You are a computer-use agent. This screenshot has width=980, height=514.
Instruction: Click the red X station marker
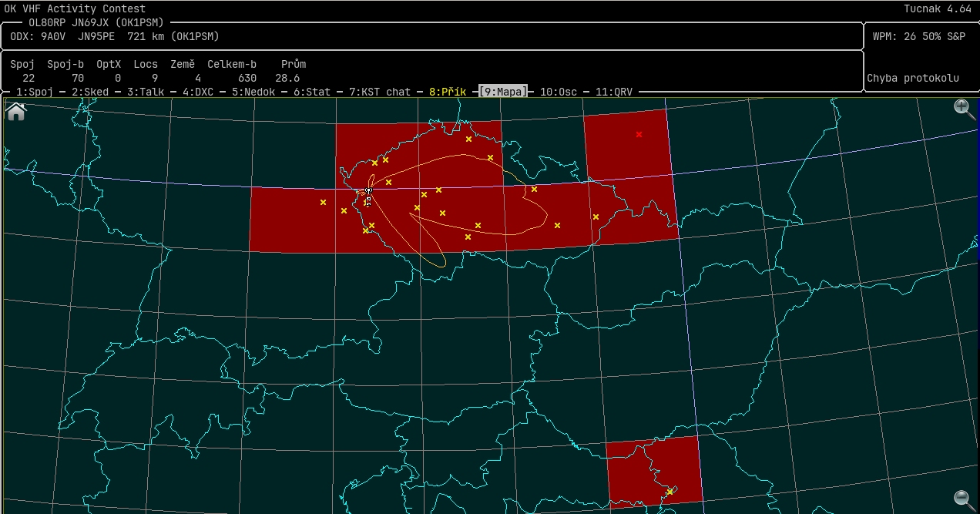[639, 135]
